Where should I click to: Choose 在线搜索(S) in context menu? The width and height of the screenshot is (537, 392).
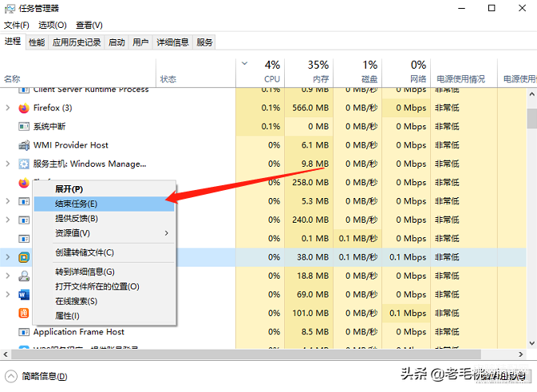coord(104,301)
